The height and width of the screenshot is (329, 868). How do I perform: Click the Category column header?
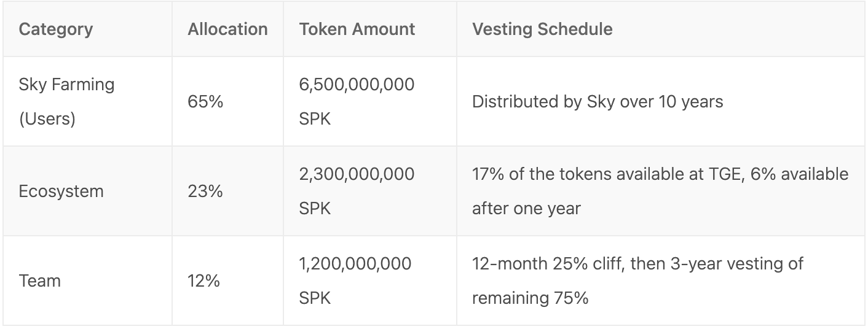[x=56, y=29]
